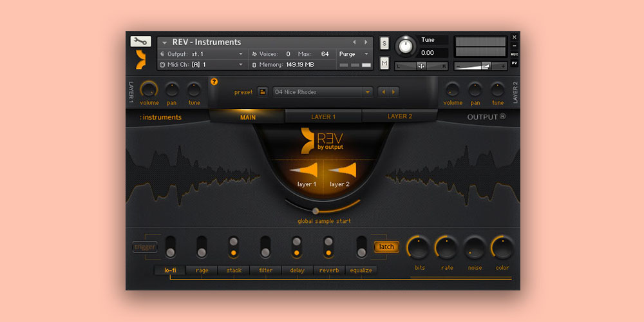644x322 pixels.
Task: Click the Tune value field showing 0.00
Action: 428,53
